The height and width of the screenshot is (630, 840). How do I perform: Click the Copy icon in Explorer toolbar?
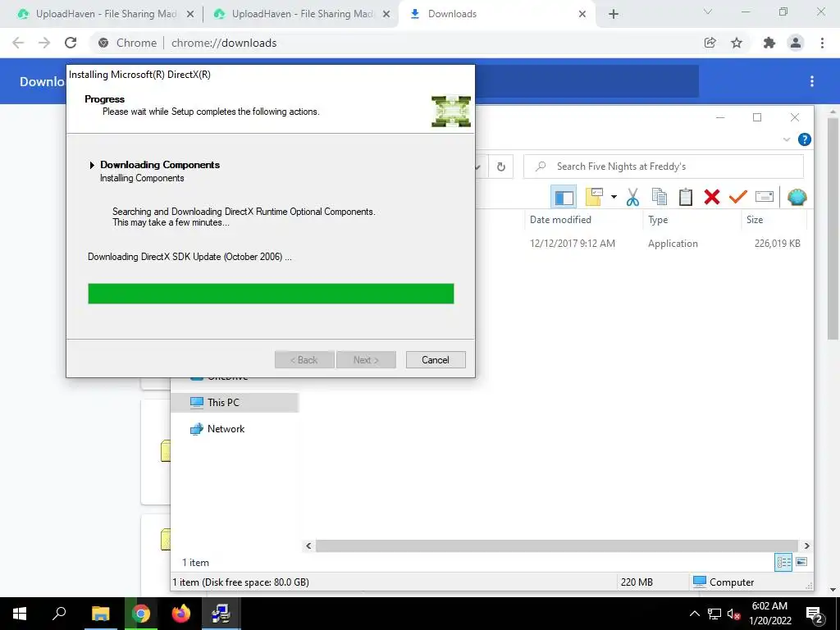coord(660,197)
